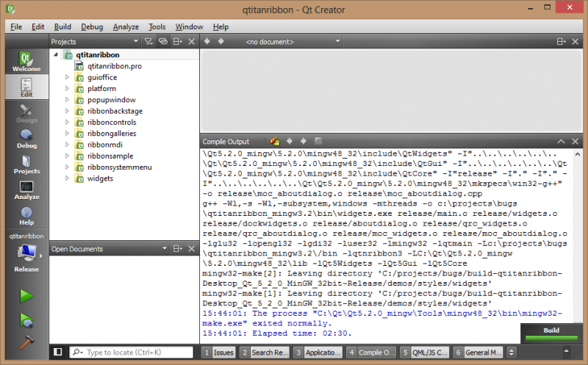Collapse the qtitanribbon root project

[x=57, y=55]
